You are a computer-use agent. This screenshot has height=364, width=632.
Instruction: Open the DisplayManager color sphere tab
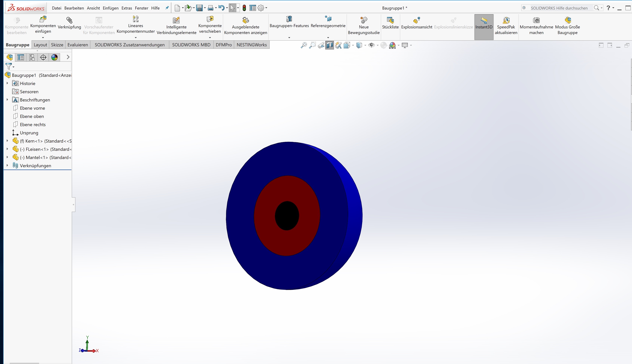(55, 57)
